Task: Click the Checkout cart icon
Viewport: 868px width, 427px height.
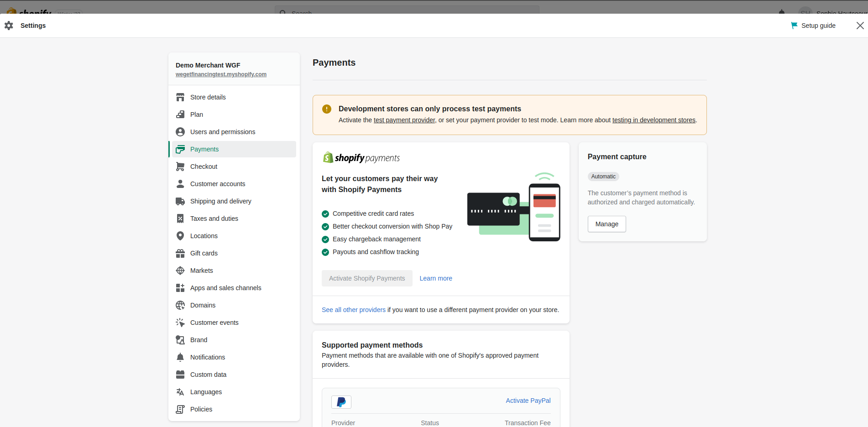Action: [x=180, y=167]
